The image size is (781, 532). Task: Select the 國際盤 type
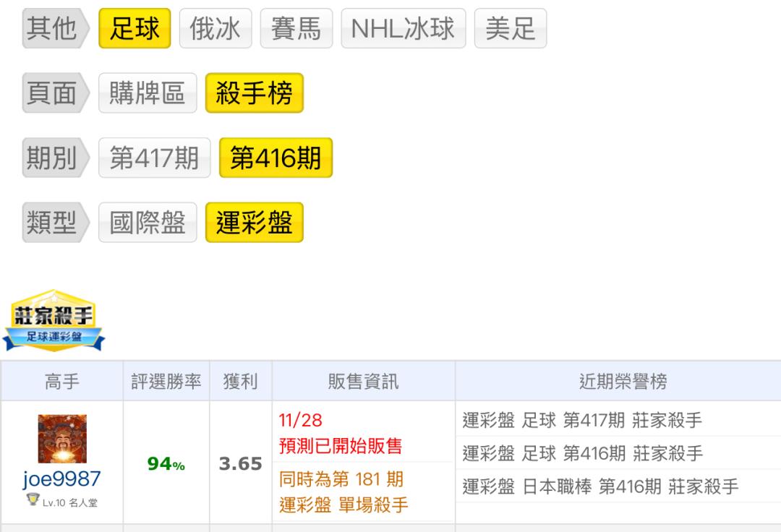click(148, 223)
